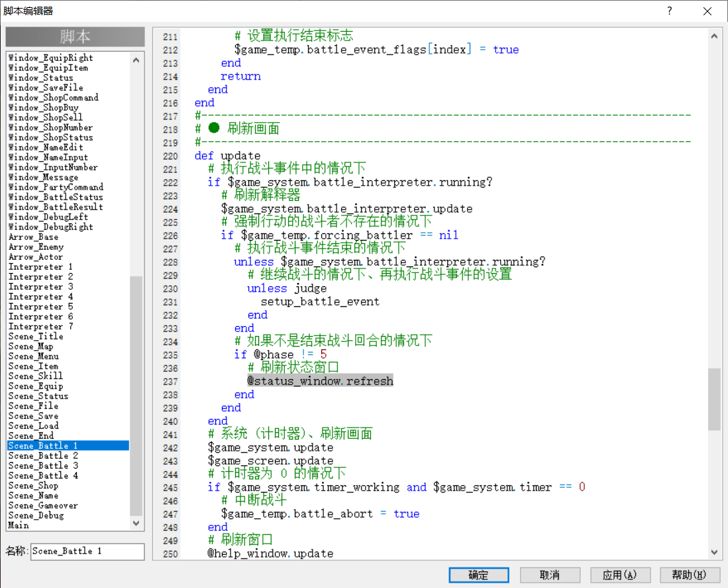728x588 pixels.
Task: Click highlighted @status_window.refresh code line
Action: (321, 381)
